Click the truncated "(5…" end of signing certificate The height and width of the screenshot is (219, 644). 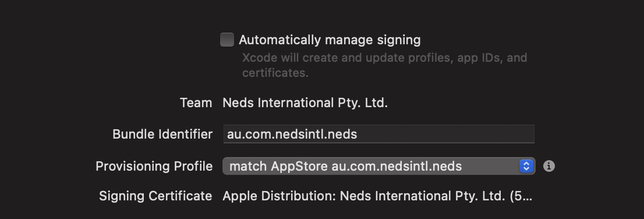521,196
